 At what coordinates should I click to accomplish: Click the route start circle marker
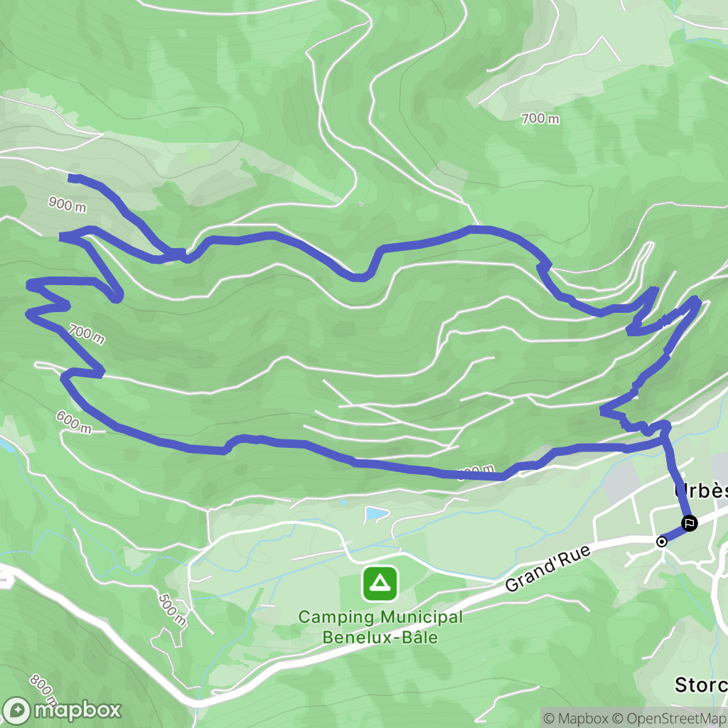point(662,541)
